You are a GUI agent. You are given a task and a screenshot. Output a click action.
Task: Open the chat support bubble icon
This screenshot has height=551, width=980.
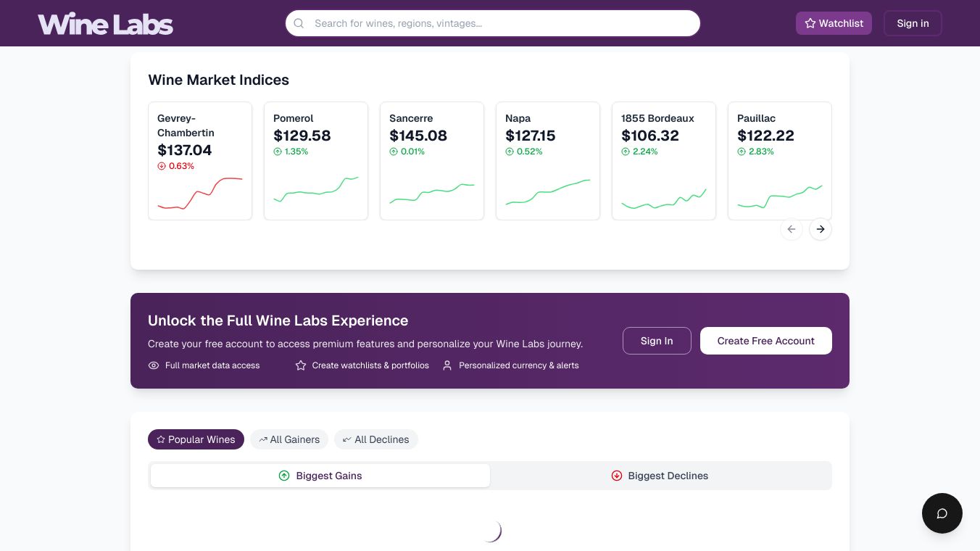point(942,513)
